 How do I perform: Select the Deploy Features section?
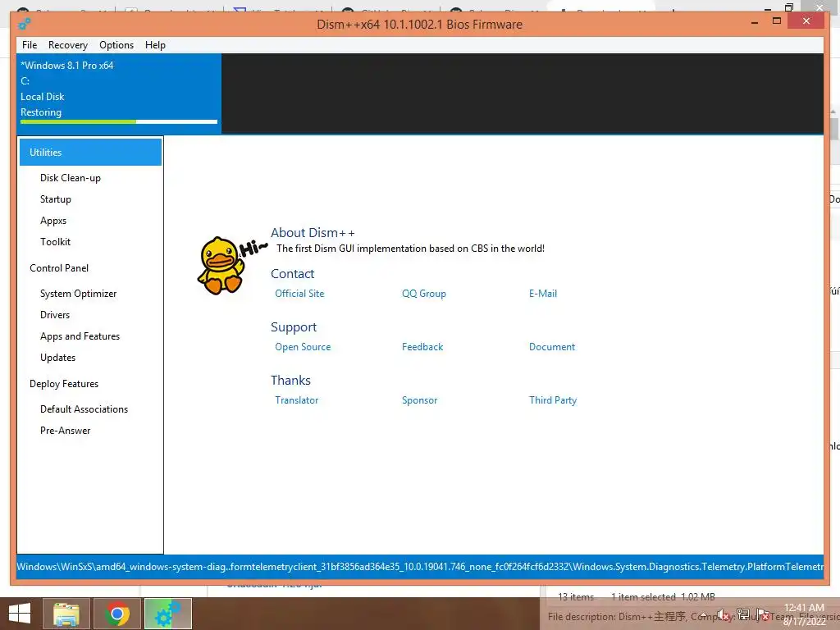click(64, 384)
